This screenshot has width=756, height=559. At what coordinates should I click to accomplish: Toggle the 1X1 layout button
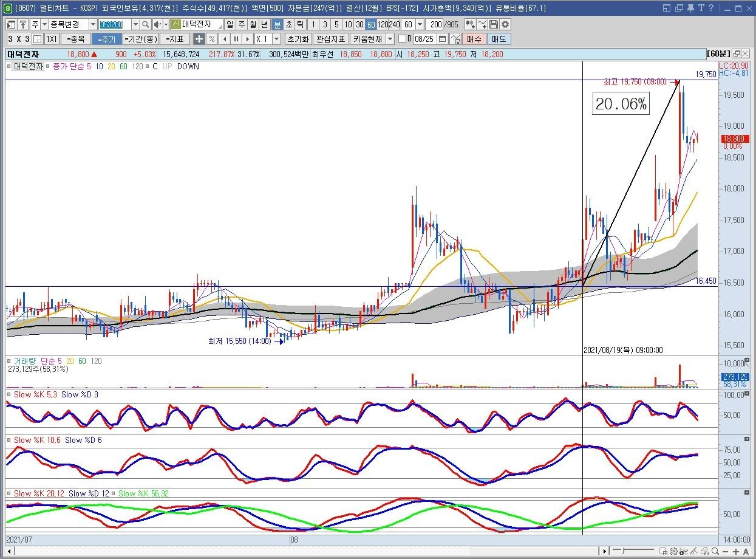[x=52, y=39]
